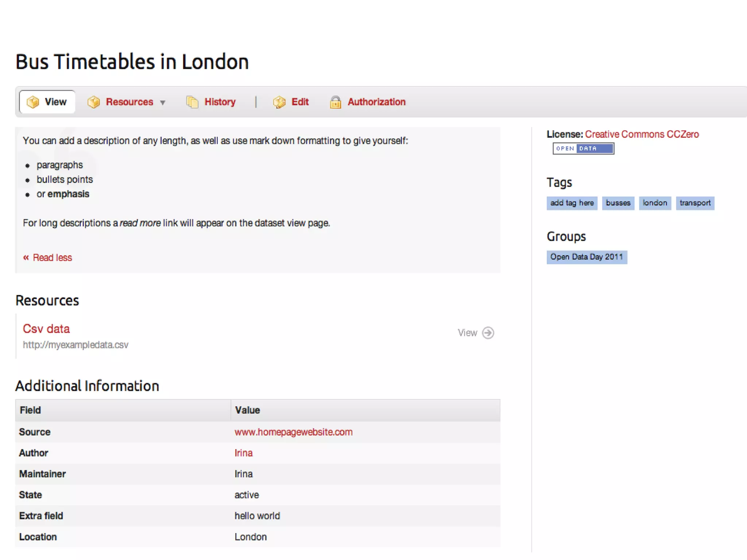The width and height of the screenshot is (747, 560).
Task: Click the circled arrow beside View
Action: click(x=488, y=332)
